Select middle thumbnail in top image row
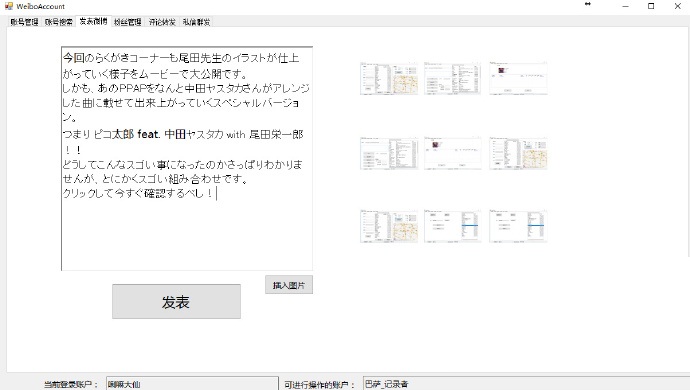 (452, 78)
